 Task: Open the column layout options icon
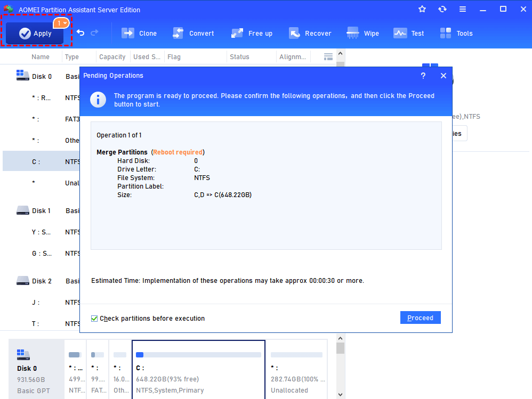[x=328, y=57]
